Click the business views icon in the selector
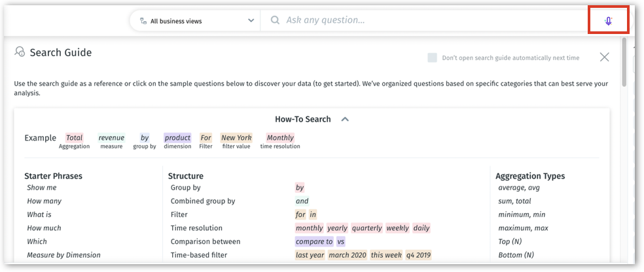Viewport: 644px width, 272px height. tap(143, 21)
